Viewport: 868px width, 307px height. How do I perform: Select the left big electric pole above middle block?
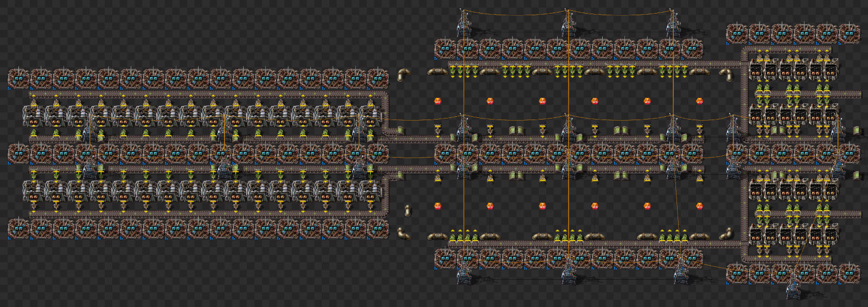point(463,23)
